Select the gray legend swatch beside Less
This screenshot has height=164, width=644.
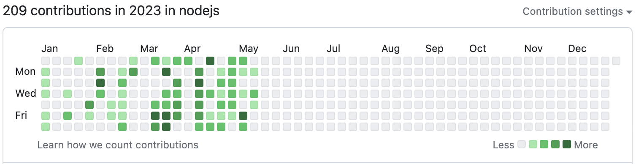click(522, 145)
